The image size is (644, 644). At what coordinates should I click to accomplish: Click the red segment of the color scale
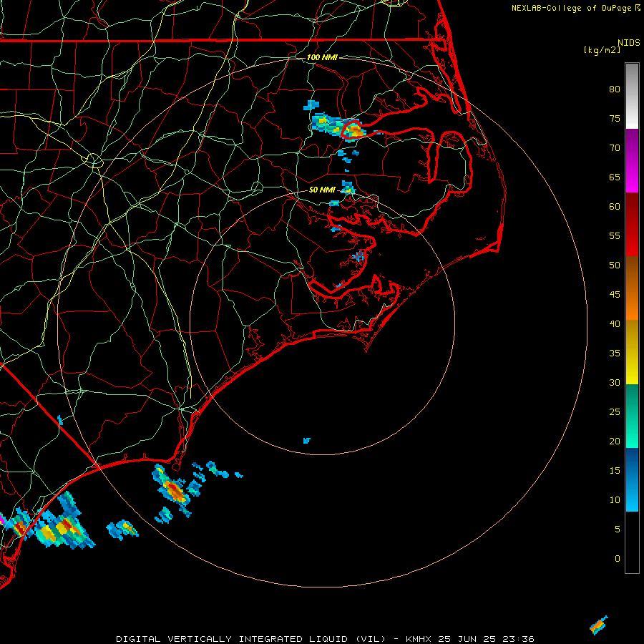point(632,224)
